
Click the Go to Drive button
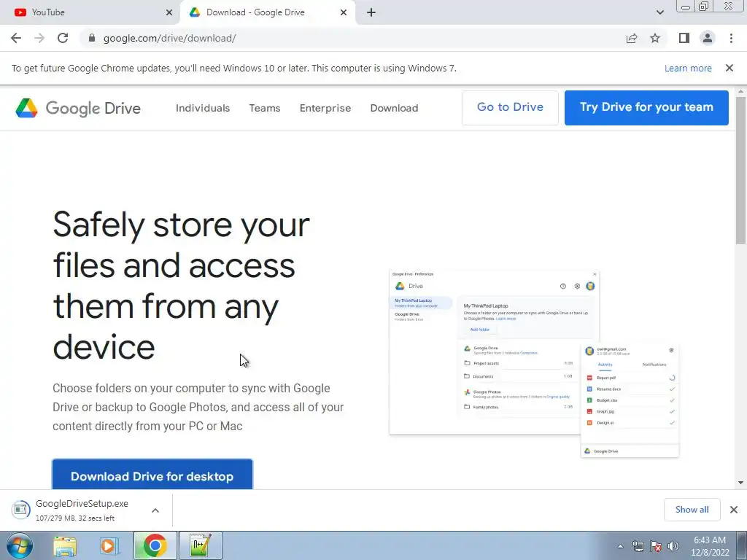(510, 108)
